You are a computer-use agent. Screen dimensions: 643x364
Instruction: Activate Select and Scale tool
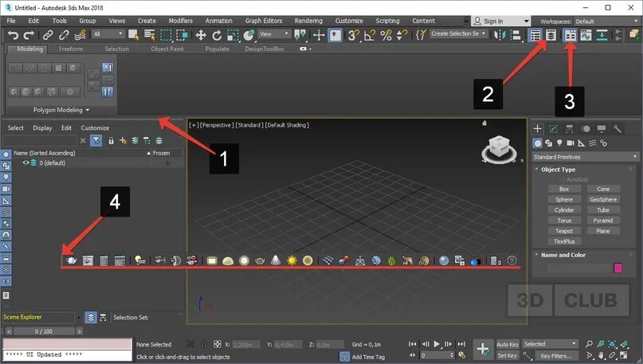[x=233, y=35]
